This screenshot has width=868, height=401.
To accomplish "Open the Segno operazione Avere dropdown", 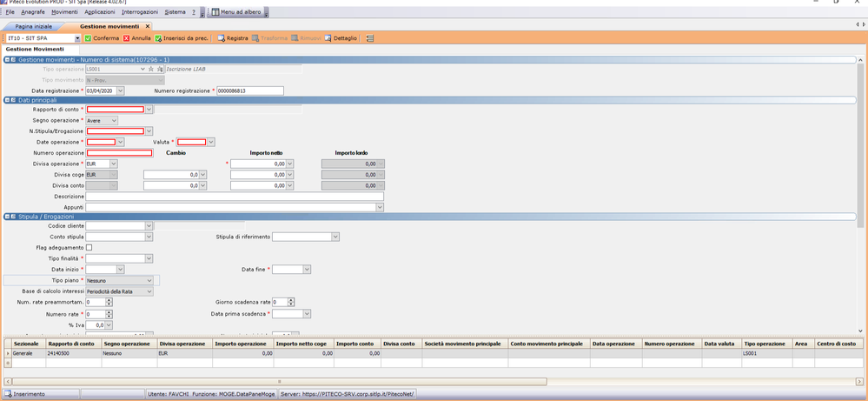I will point(114,120).
